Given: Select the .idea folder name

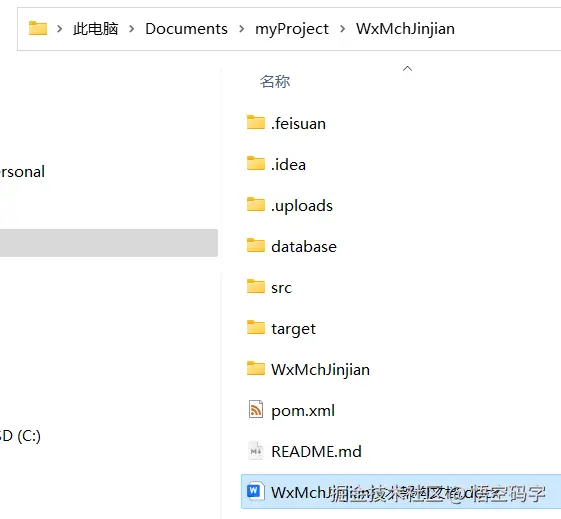Looking at the screenshot, I should [x=288, y=165].
